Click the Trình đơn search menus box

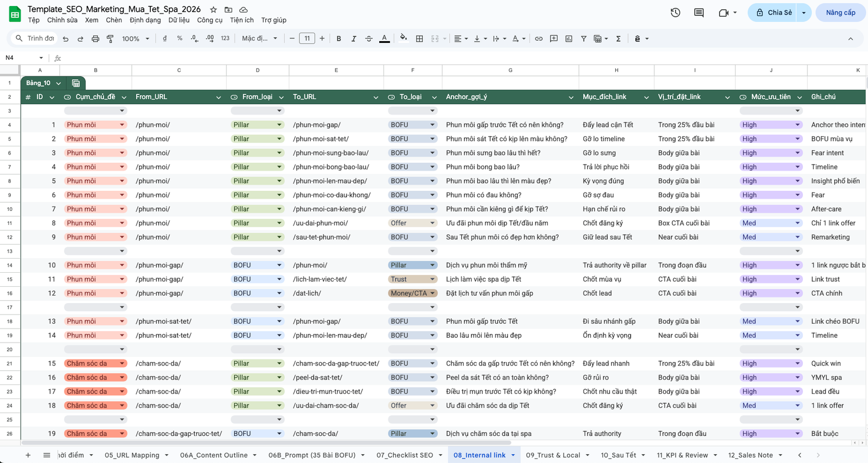click(x=35, y=38)
